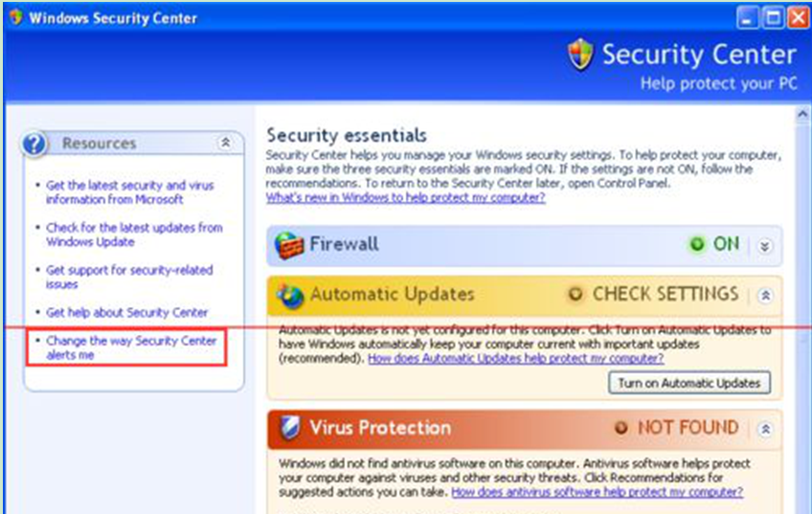Click the Firewall brick wall globe icon
Viewport: 812px width, 514px height.
point(288,245)
